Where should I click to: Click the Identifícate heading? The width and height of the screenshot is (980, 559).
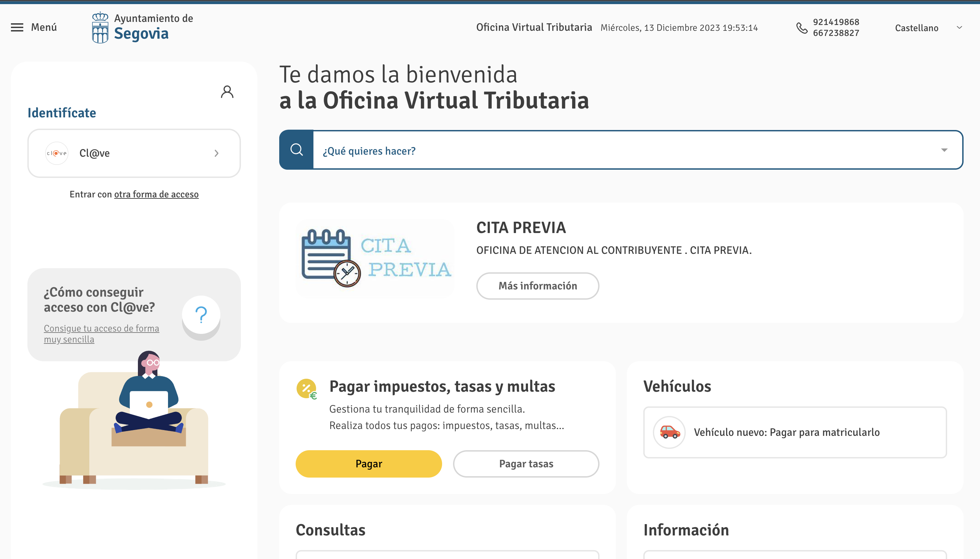click(x=62, y=113)
